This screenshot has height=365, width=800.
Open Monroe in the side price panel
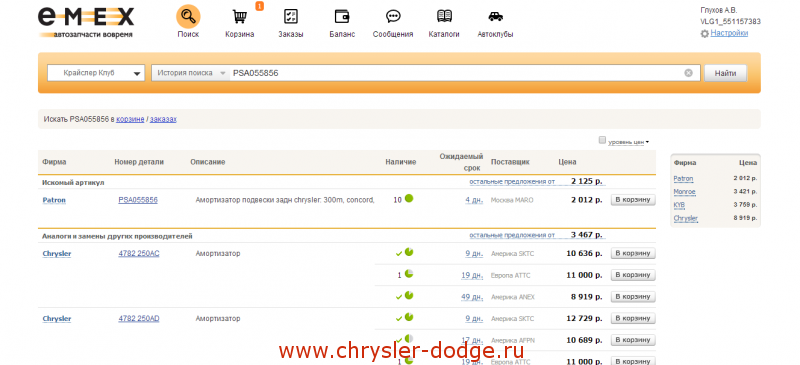pyautogui.click(x=684, y=192)
